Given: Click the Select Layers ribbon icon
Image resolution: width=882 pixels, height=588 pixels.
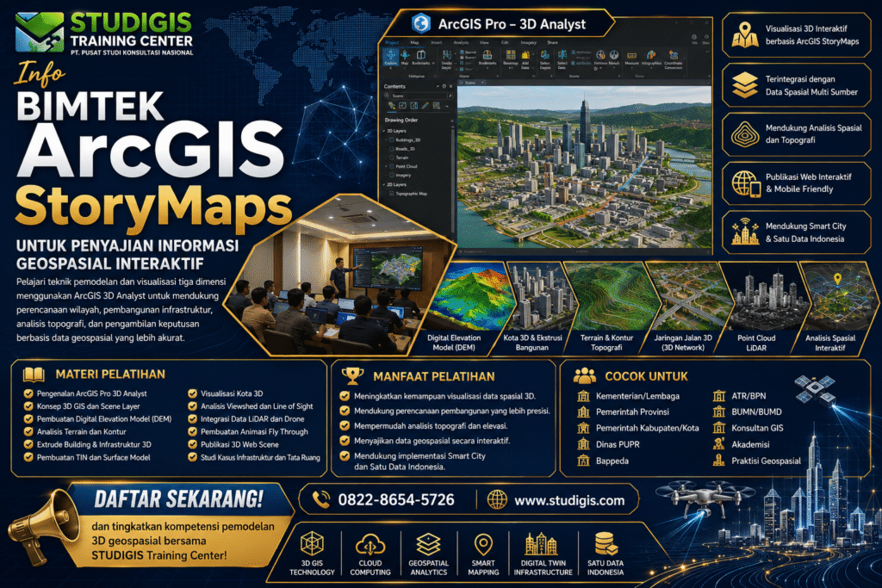Looking at the screenshot, I should pyautogui.click(x=544, y=55).
